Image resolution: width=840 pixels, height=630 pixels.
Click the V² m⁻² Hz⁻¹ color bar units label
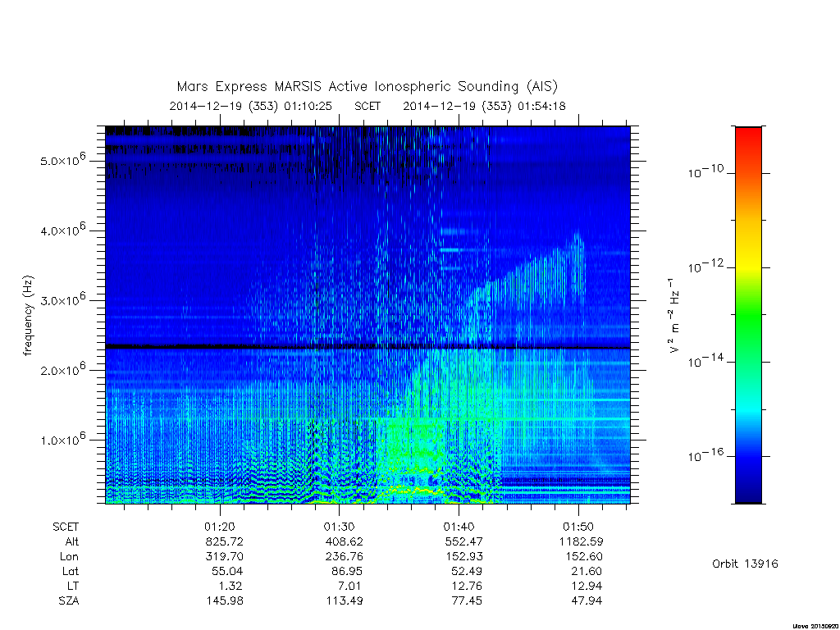point(674,316)
